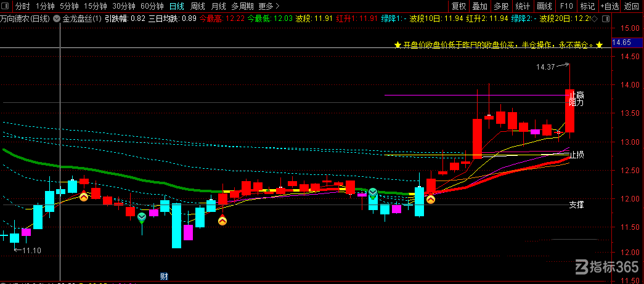This screenshot has height=284, width=644.
Task: Open F10 company info
Action: [x=566, y=6]
